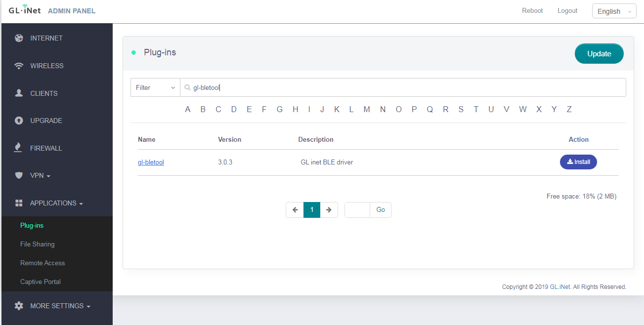Select page 1 in pagination
The width and height of the screenshot is (644, 325).
(312, 210)
